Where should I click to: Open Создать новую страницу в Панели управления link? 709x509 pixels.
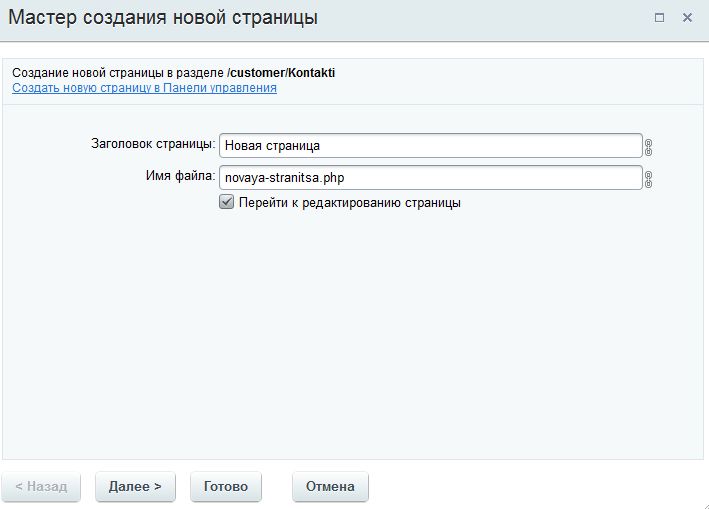click(x=144, y=88)
